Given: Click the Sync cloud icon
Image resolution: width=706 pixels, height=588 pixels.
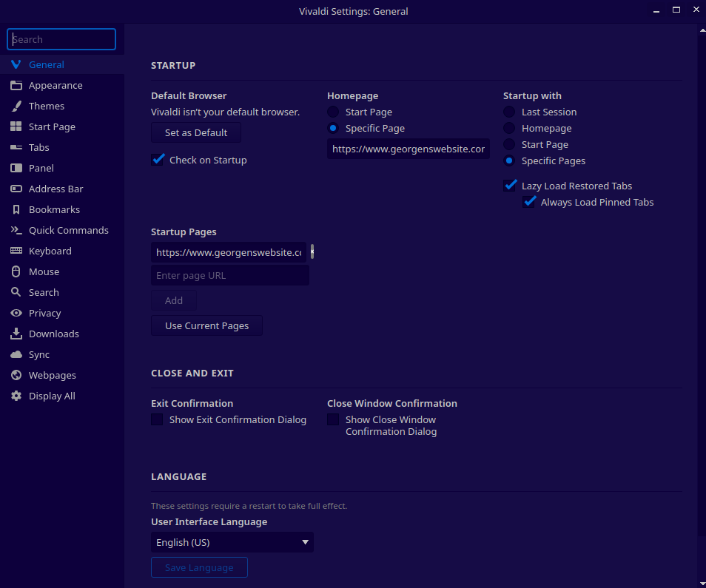Looking at the screenshot, I should coord(16,355).
